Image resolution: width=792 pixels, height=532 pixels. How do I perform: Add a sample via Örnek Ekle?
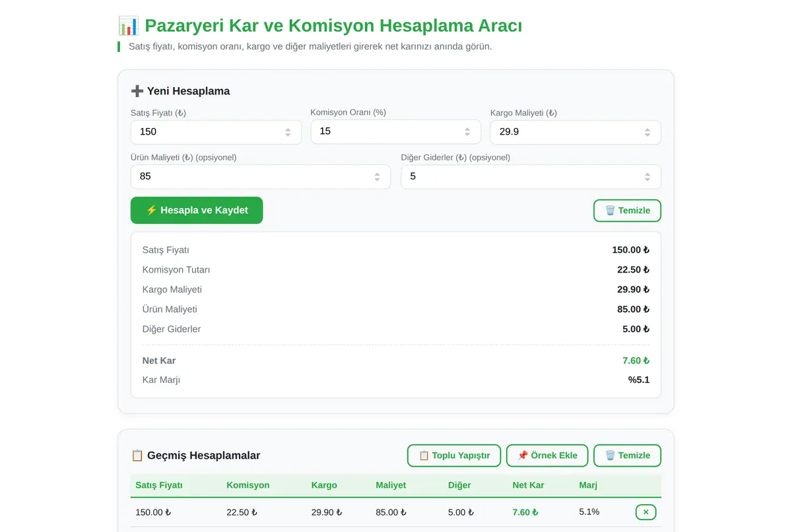(x=547, y=455)
